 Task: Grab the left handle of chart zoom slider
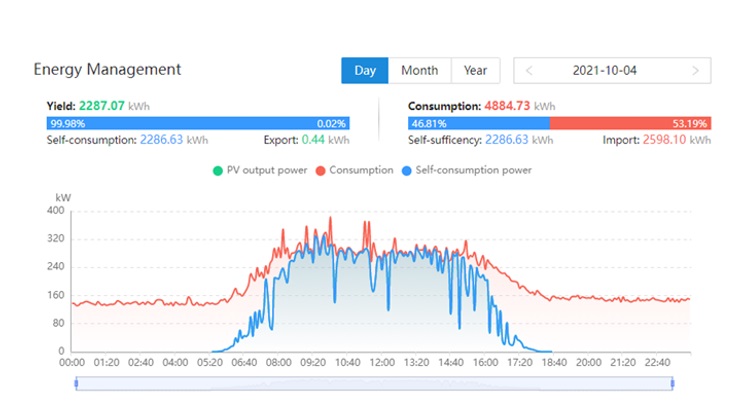pyautogui.click(x=76, y=383)
